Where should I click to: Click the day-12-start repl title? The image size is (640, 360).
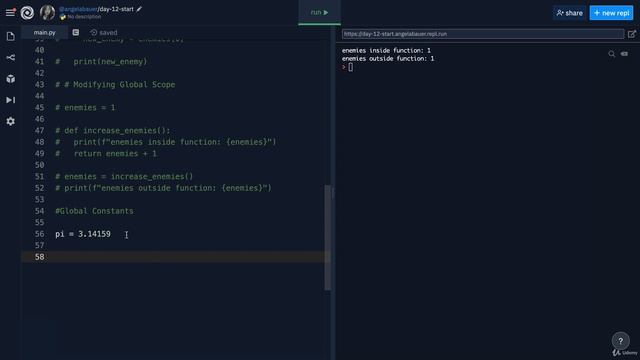pos(116,9)
